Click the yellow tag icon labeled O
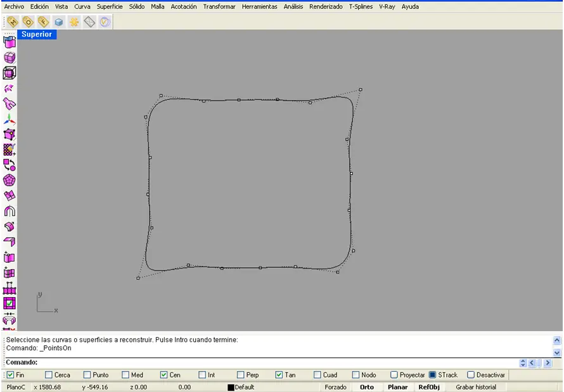This screenshot has height=392, width=564. [28, 22]
